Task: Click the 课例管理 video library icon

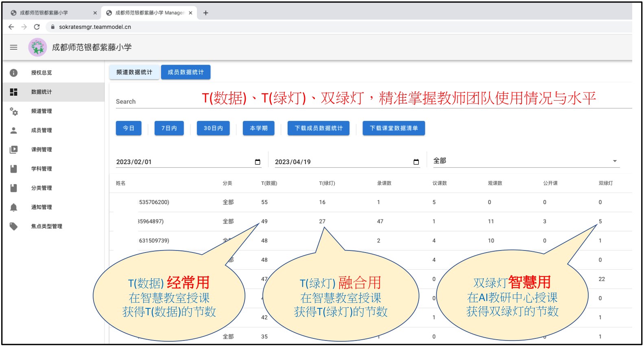Action: (13, 149)
